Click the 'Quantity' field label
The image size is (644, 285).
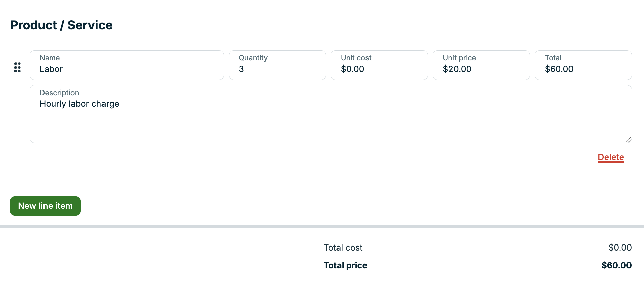[x=253, y=58]
